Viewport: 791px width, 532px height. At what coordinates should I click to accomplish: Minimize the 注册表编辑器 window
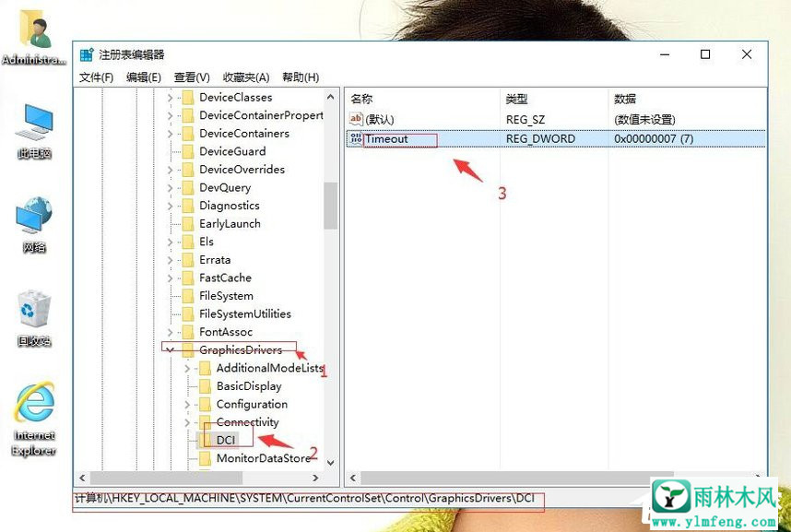click(665, 54)
